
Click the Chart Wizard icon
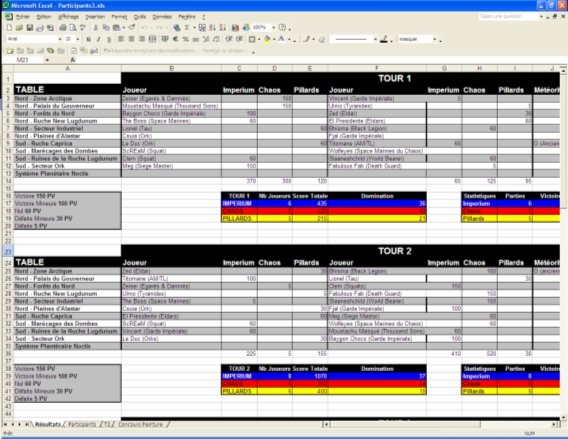tap(235, 28)
